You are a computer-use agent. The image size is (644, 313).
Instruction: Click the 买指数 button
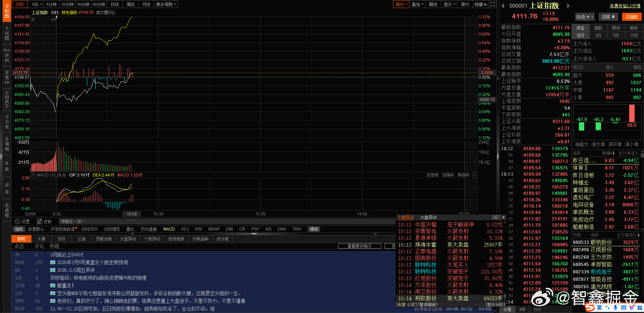[632, 17]
